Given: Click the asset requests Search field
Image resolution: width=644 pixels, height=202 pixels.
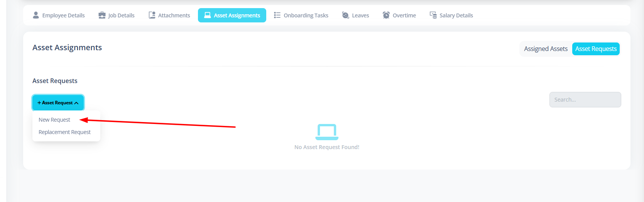Looking at the screenshot, I should (x=585, y=100).
